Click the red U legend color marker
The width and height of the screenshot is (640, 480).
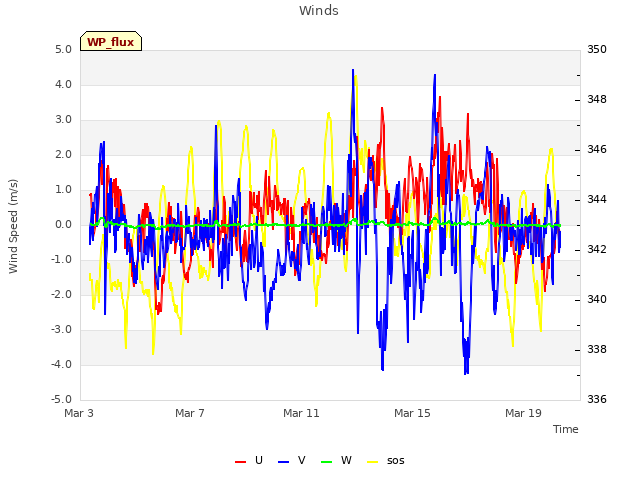coord(240,462)
